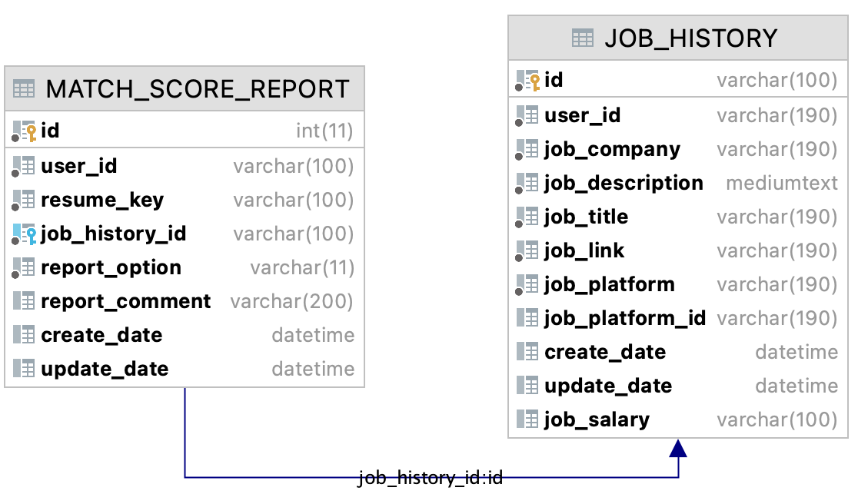Click the mediumtext type label
Image resolution: width=858 pixels, height=504 pixels.
[782, 183]
